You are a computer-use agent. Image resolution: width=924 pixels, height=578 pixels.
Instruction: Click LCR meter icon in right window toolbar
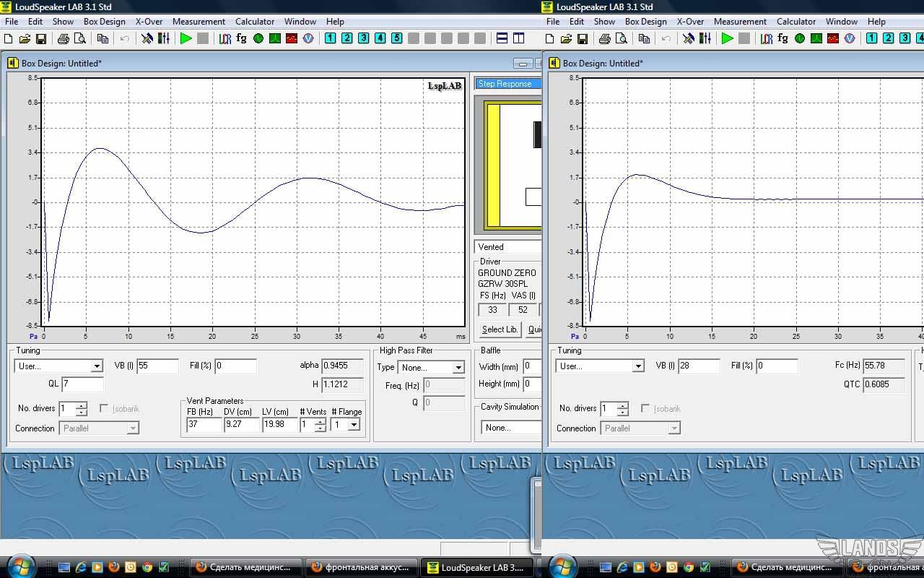click(767, 38)
